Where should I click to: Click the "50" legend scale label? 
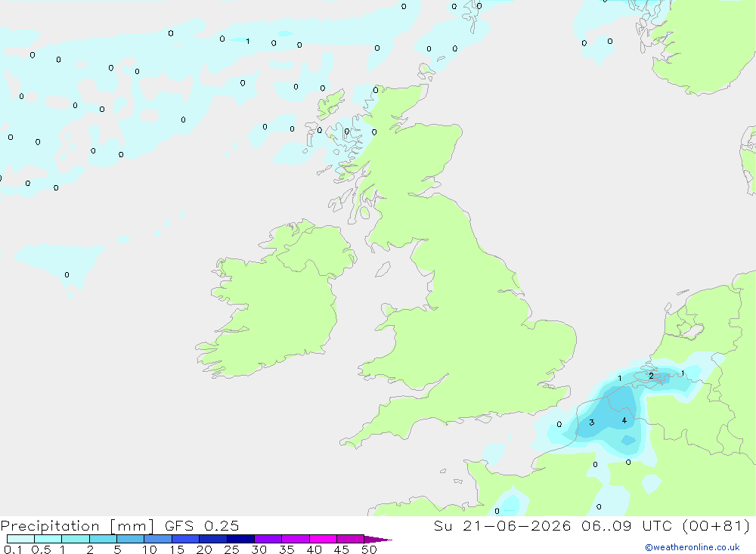(x=370, y=549)
